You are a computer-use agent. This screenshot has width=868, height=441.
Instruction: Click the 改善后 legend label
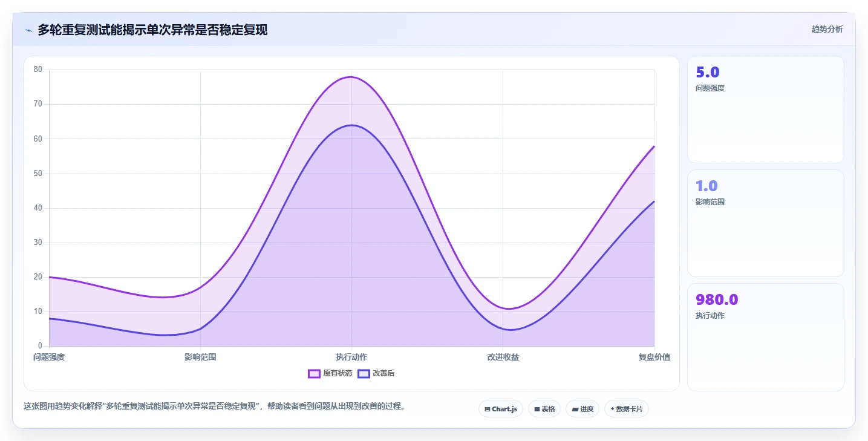coord(383,373)
